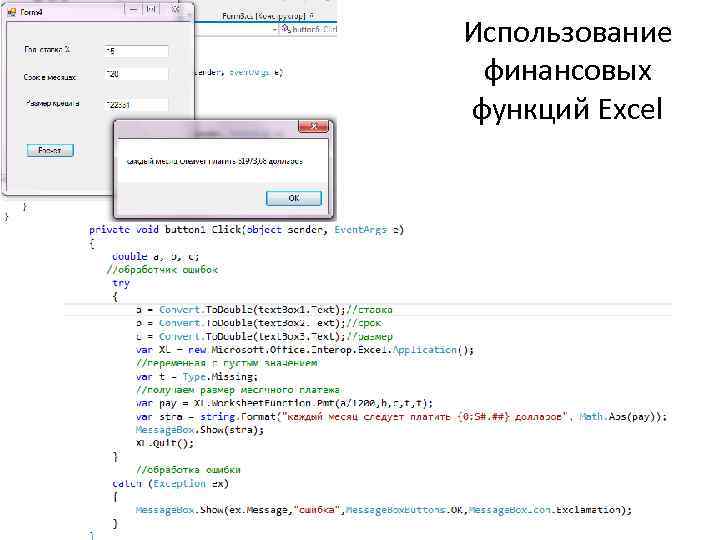Close the message box with red X

[314, 126]
